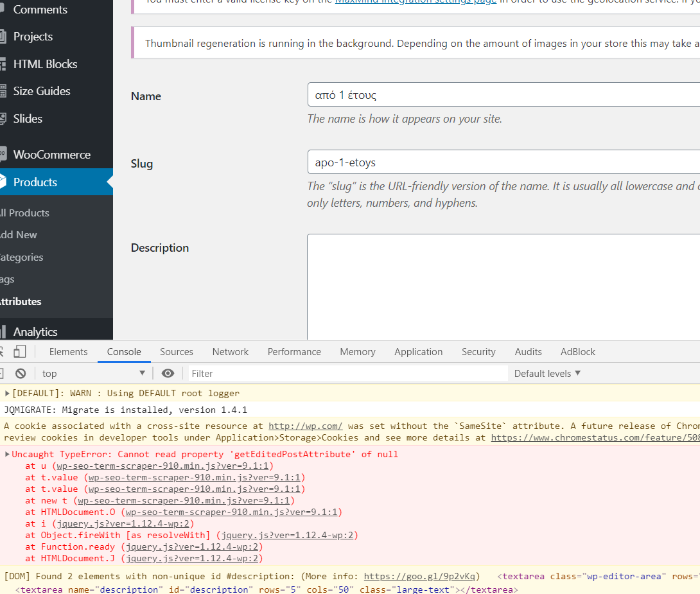This screenshot has width=700, height=594.
Task: Click inside the Description textarea
Action: click(503, 287)
